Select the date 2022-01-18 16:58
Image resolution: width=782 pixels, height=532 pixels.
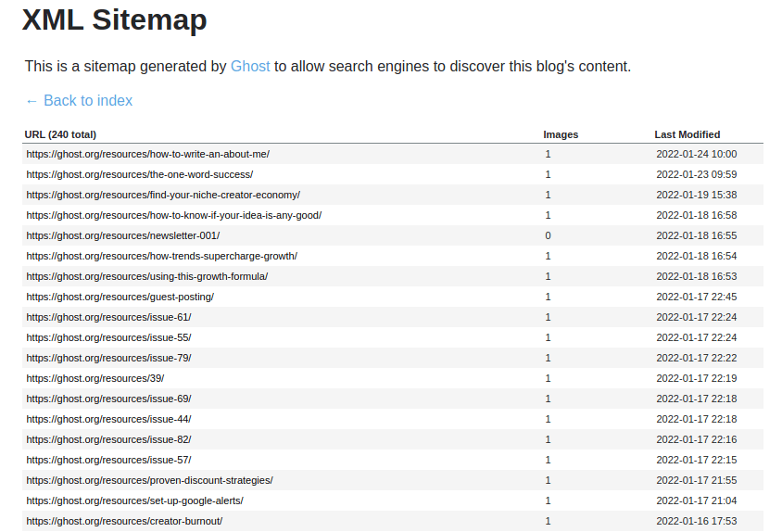[x=696, y=216]
